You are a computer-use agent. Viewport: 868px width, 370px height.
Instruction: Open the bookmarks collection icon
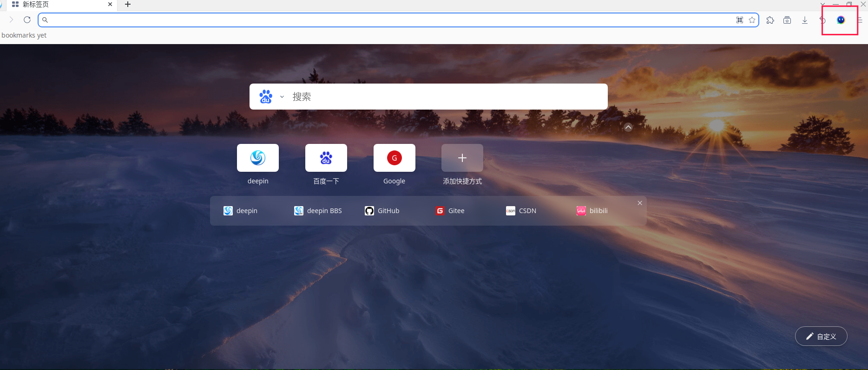pos(787,20)
